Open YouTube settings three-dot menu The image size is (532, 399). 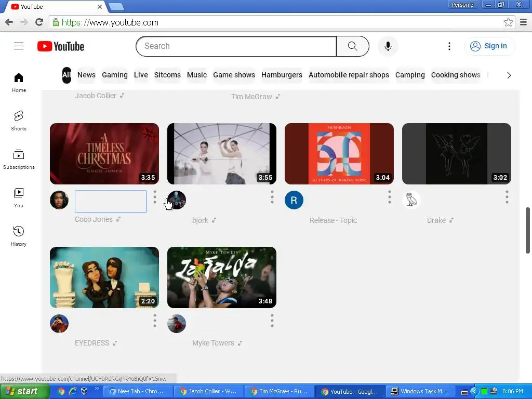[449, 46]
